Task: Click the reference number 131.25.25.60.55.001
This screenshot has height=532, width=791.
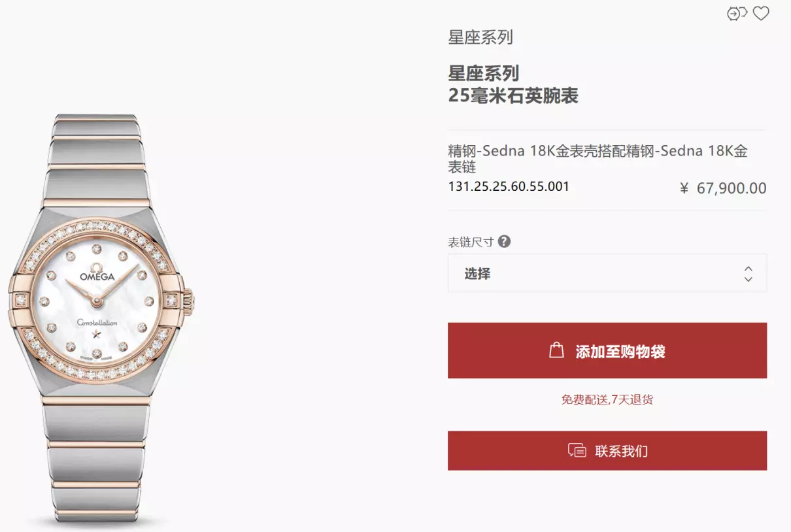Action: (x=509, y=186)
